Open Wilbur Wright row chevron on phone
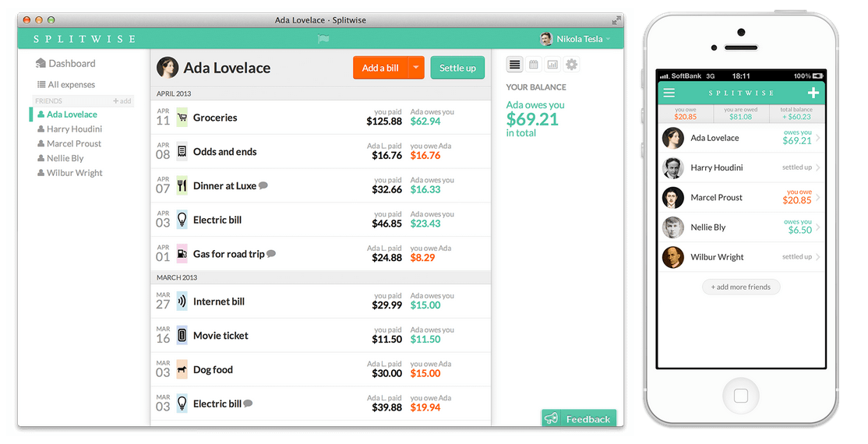The height and width of the screenshot is (444, 868). tap(817, 257)
